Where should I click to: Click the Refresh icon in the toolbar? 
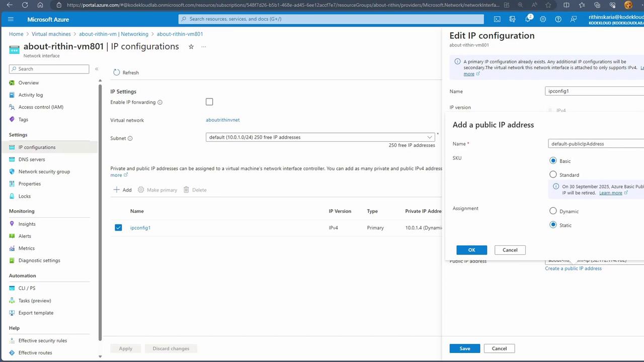click(x=117, y=72)
